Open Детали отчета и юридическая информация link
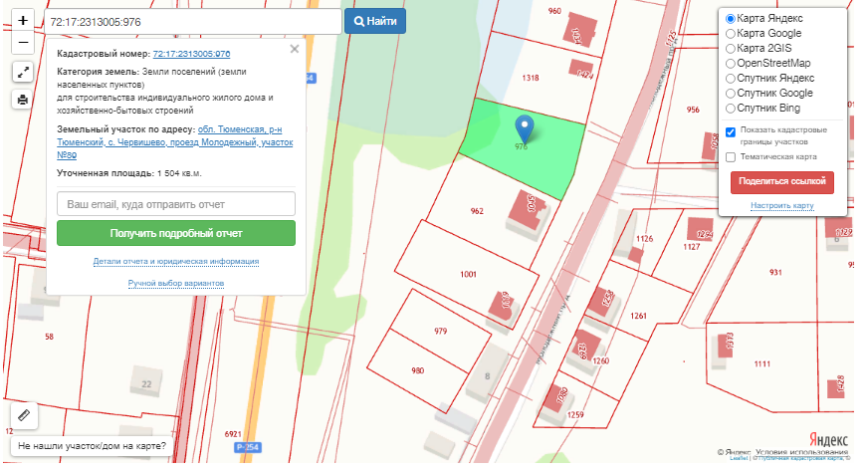Viewport: 868px width, 471px height. coord(176,261)
